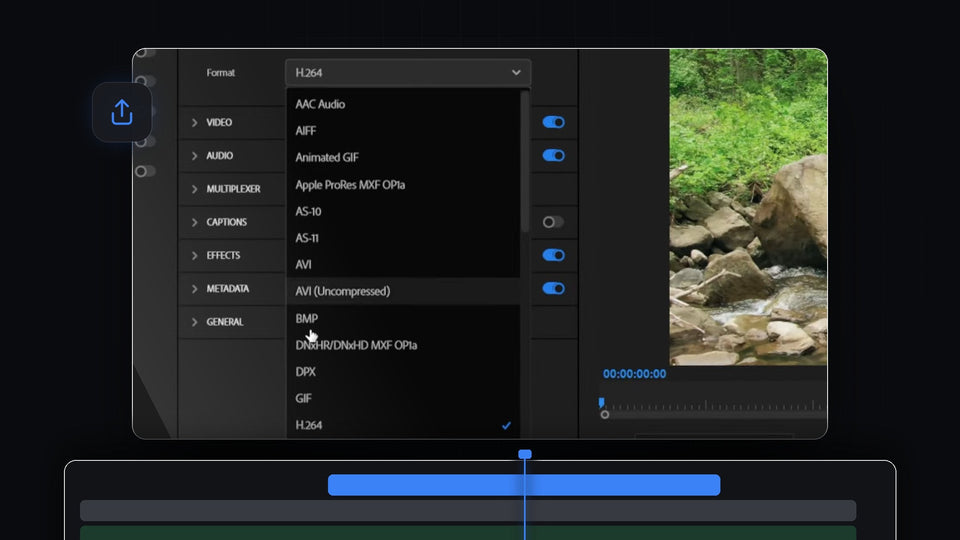Click the preview ruler in-point circle
Image resolution: width=960 pixels, height=540 pixels.
605,414
